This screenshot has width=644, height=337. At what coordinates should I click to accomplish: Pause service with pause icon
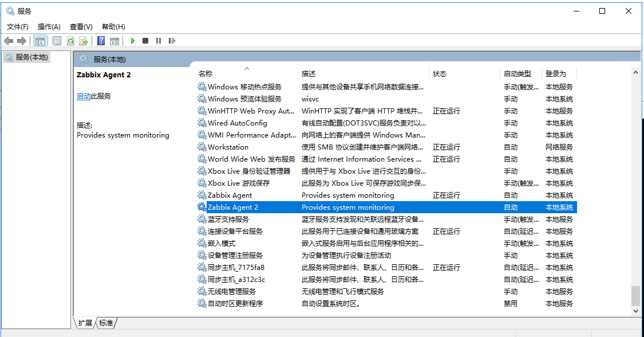click(159, 41)
